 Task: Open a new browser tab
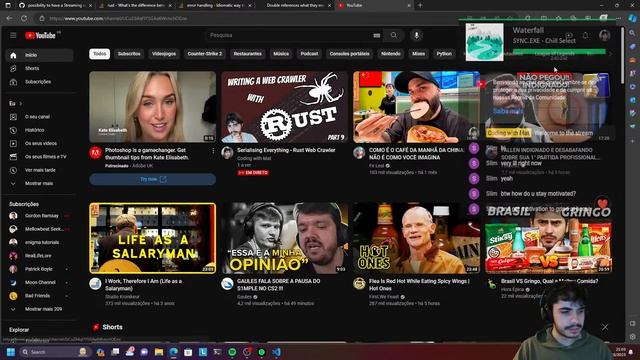pyautogui.click(x=420, y=5)
